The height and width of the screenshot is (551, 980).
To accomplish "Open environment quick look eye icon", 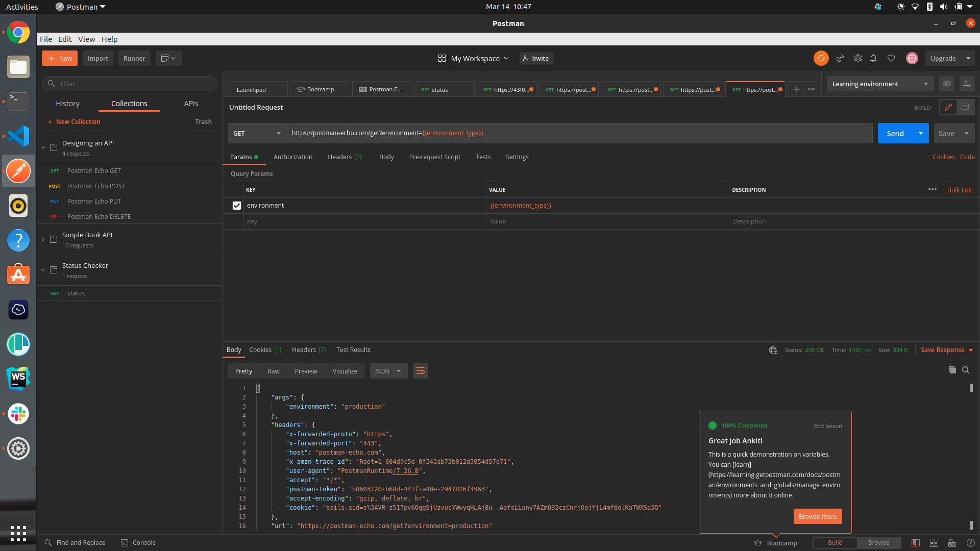I will tap(947, 84).
